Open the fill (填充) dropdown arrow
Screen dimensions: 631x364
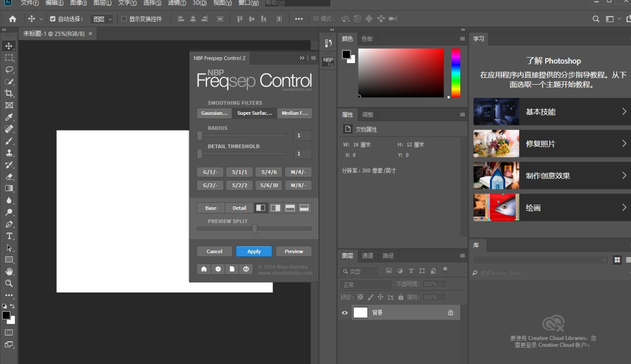[x=443, y=297]
